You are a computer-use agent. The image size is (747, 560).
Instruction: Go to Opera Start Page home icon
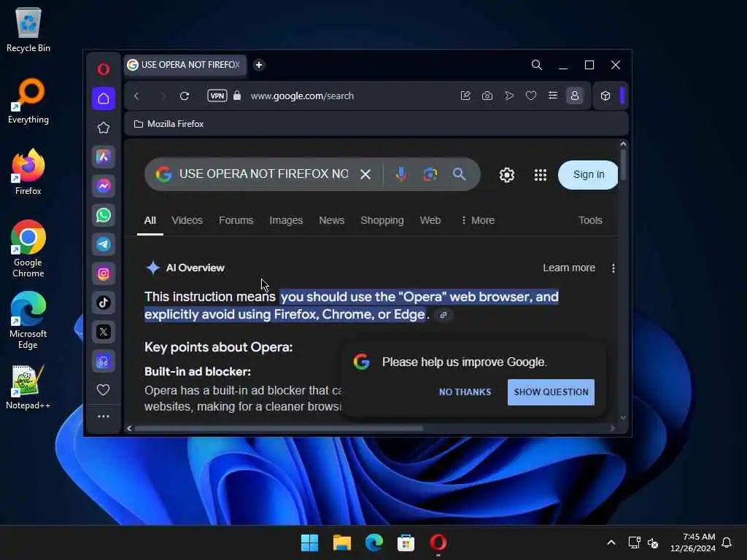(104, 98)
